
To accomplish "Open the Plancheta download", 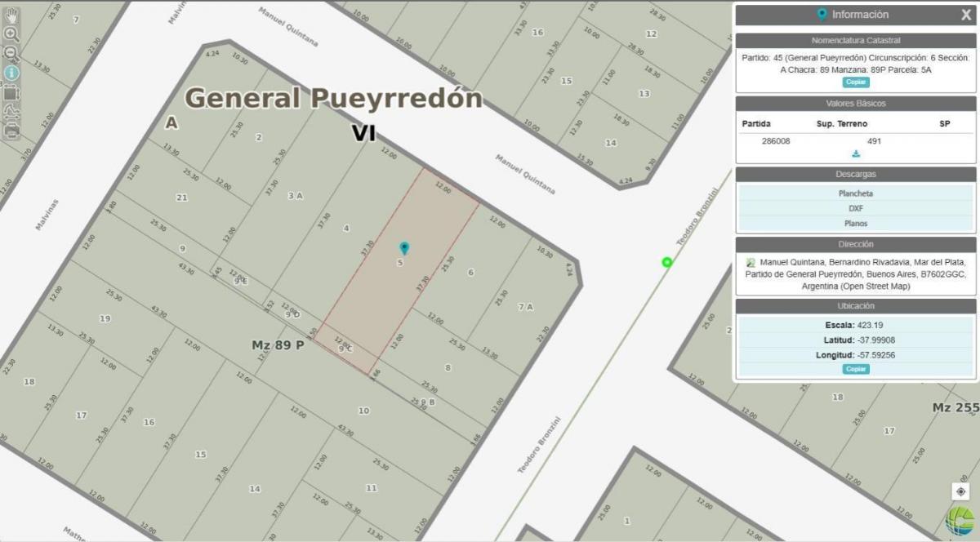I will click(856, 193).
